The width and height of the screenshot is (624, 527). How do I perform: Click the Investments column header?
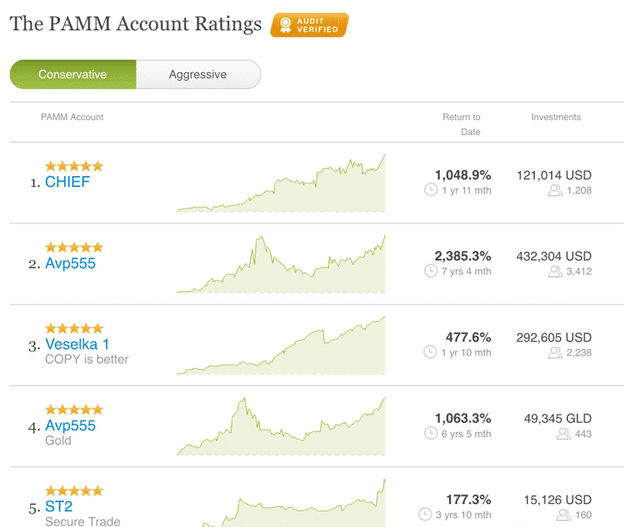[556, 117]
